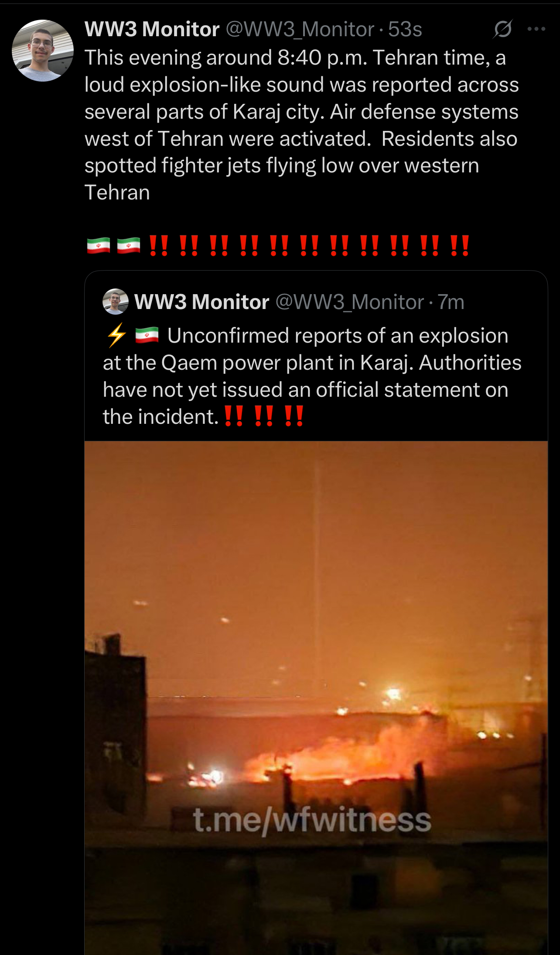Screen dimensions: 560x955
Task: Click WW3 Monitor name in quoted tweet
Action: click(x=202, y=302)
